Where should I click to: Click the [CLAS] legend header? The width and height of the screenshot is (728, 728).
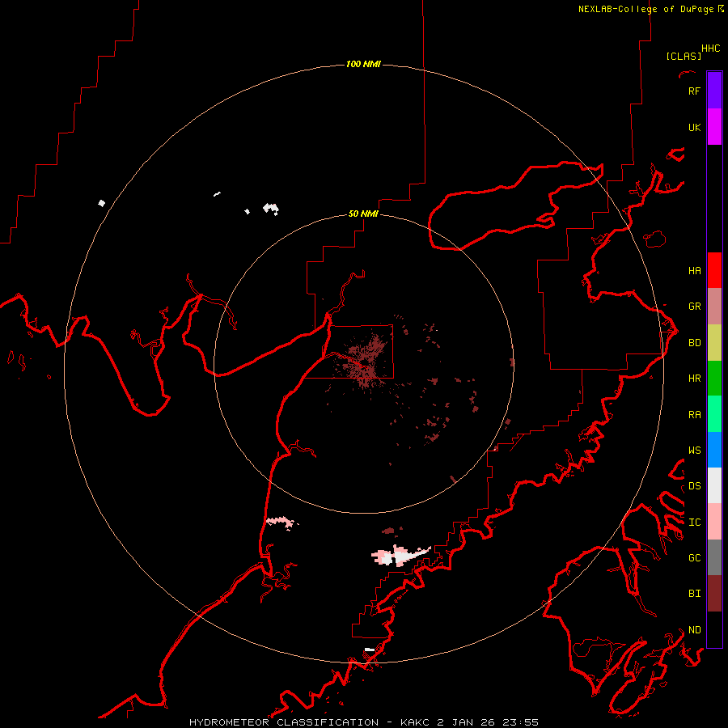click(x=684, y=56)
